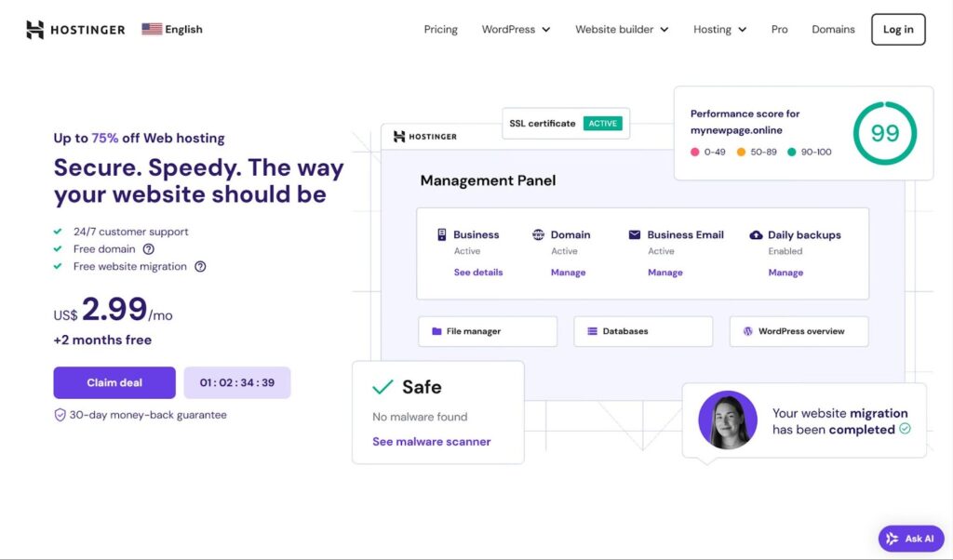The image size is (953, 560).
Task: Open the Ask AI chat widget
Action: [x=911, y=539]
